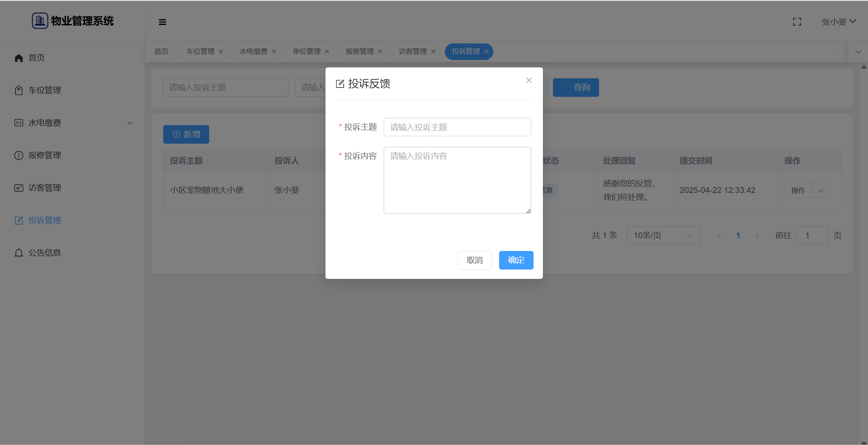Select 投诉管理 in the sidebar
The height and width of the screenshot is (445, 868).
[45, 220]
